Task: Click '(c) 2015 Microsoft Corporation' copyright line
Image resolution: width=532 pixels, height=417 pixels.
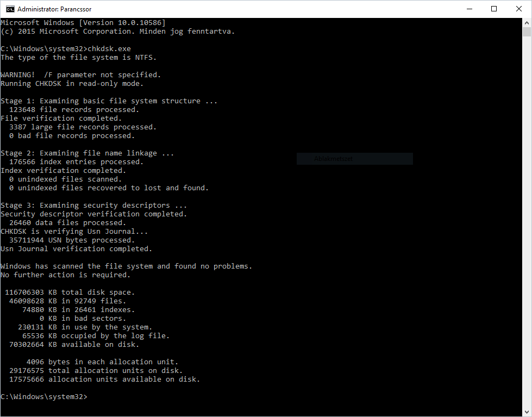Action: point(118,31)
